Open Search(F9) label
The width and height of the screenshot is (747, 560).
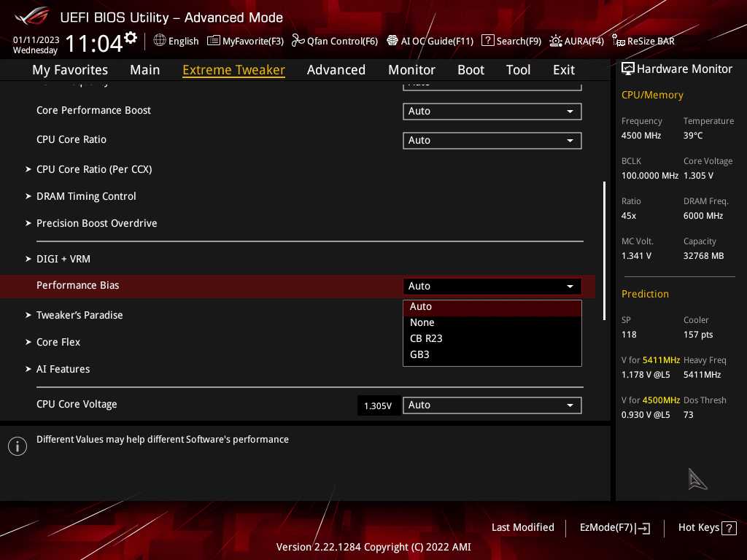click(519, 41)
